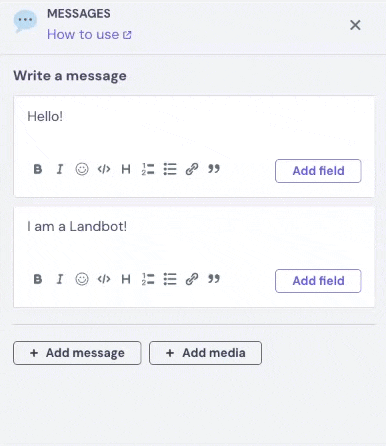Click the Add media button
Viewport: 386px width, 446px height.
click(x=205, y=353)
